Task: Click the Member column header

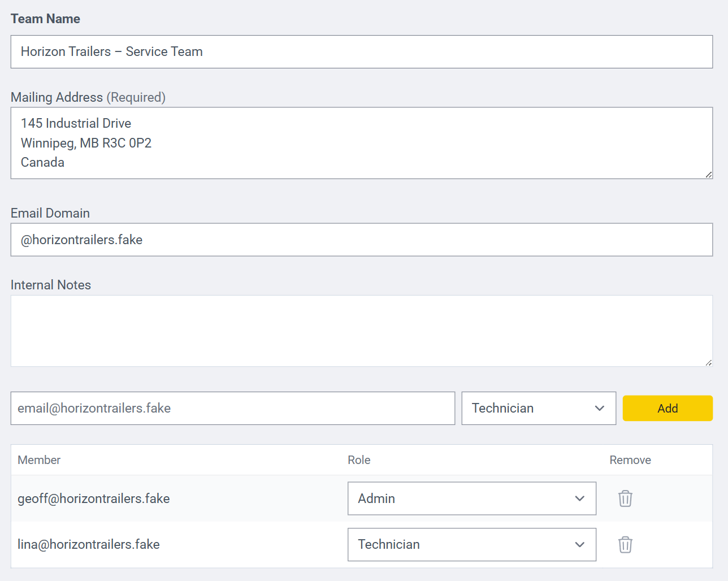Action: click(39, 460)
